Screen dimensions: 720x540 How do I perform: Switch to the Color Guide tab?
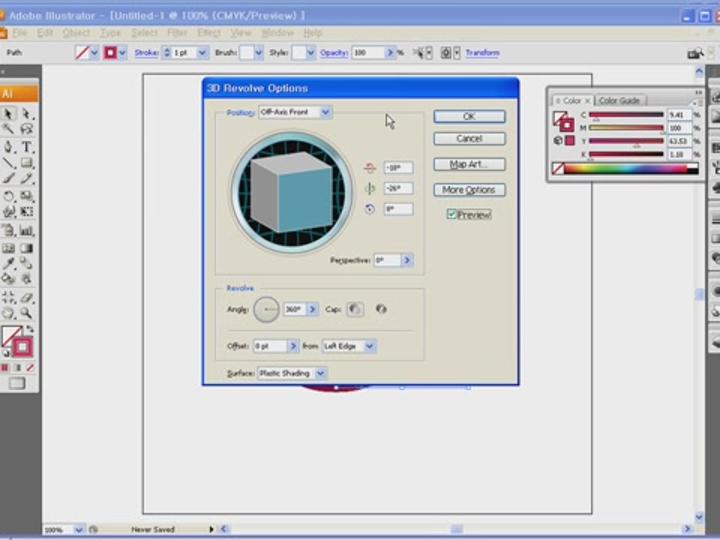point(619,100)
